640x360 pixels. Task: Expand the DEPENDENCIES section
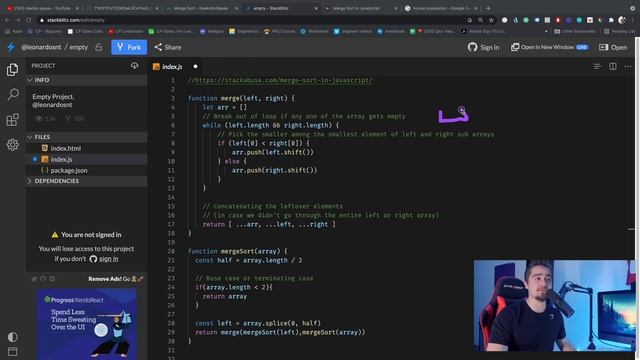pos(87,181)
